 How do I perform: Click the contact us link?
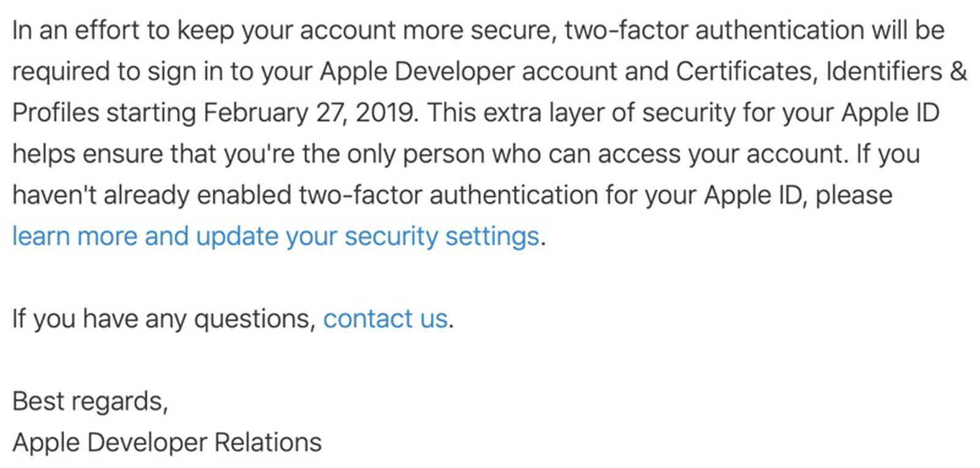(385, 319)
